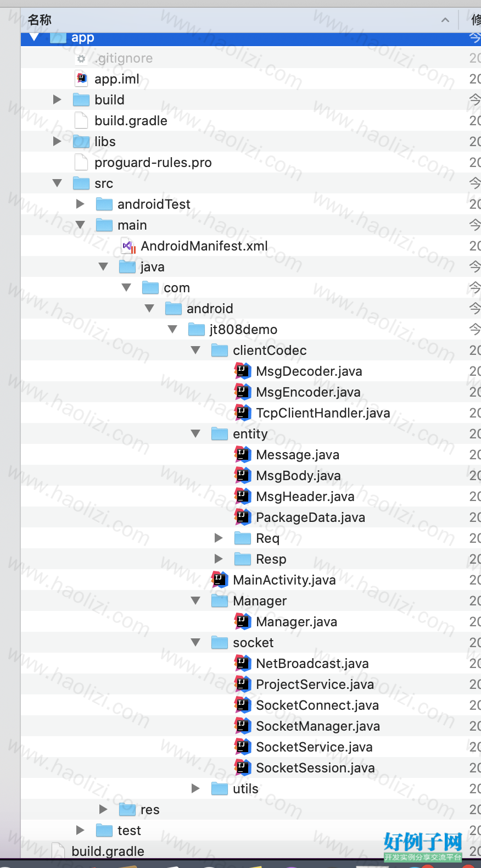Click the utils folder icon

pyautogui.click(x=220, y=788)
